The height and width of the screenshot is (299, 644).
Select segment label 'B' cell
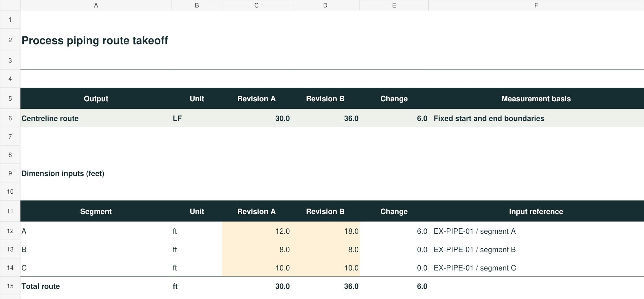[96, 249]
